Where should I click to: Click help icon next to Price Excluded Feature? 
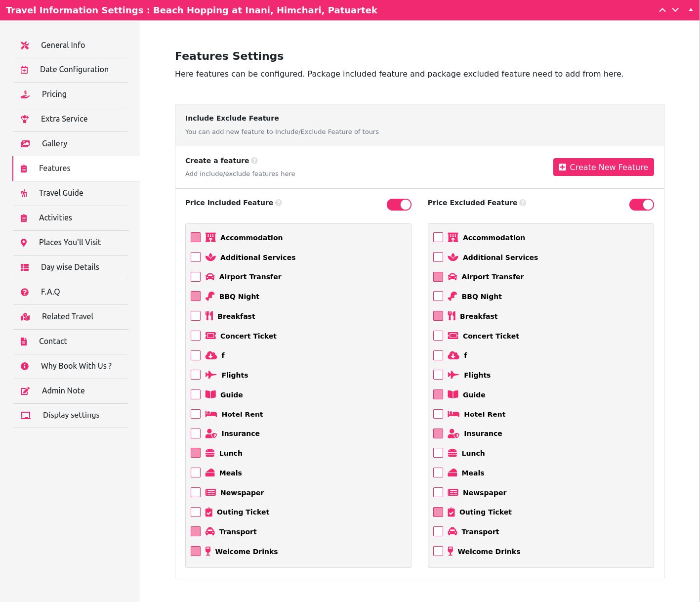pyautogui.click(x=523, y=203)
